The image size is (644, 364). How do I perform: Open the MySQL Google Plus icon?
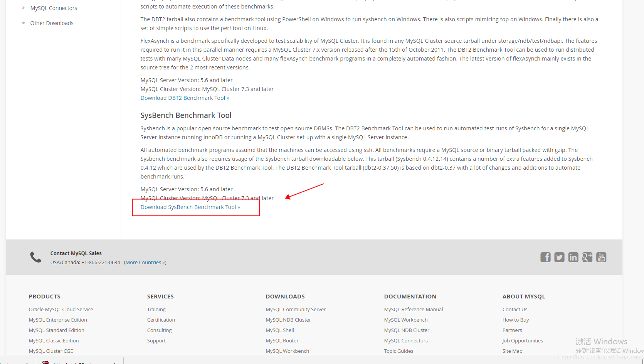[x=587, y=257]
